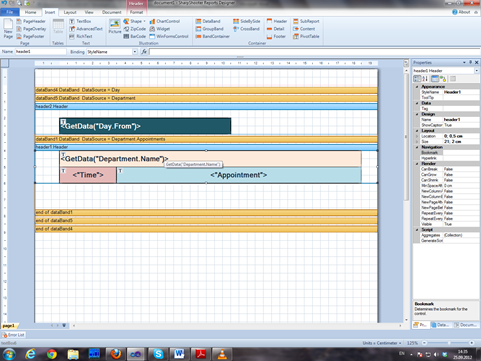Collapse the Render property group
This screenshot has height=361, width=481.
click(417, 164)
